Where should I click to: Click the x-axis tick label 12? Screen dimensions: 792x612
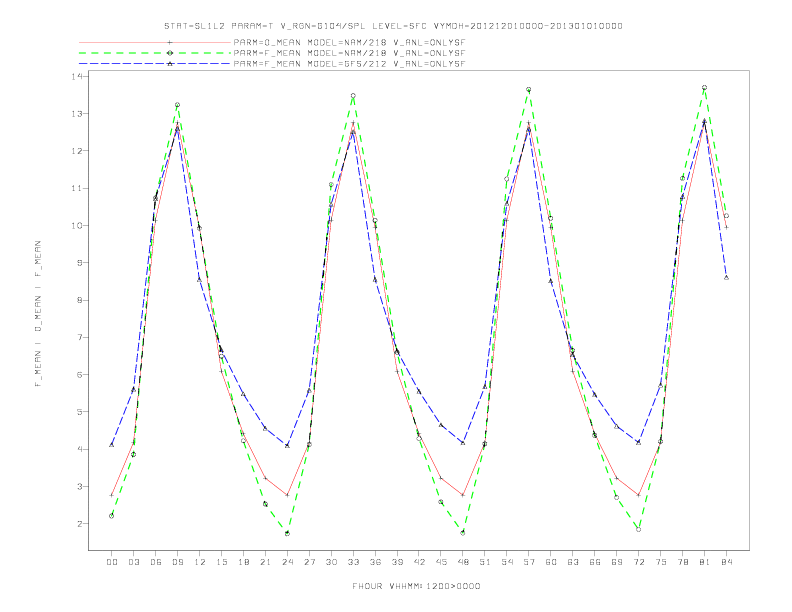click(200, 562)
